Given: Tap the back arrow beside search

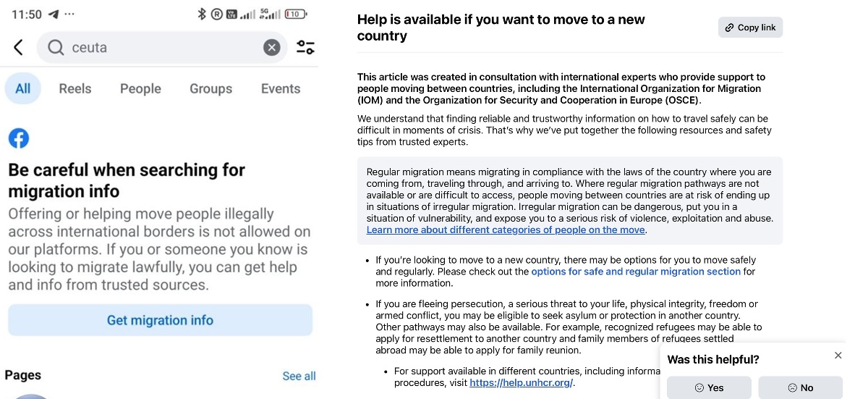Looking at the screenshot, I should click(18, 48).
